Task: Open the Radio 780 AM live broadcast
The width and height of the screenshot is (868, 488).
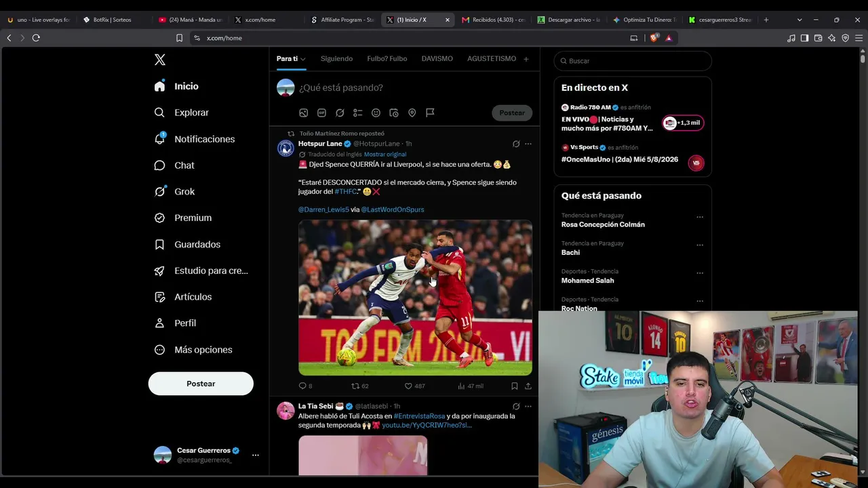Action: [x=633, y=119]
